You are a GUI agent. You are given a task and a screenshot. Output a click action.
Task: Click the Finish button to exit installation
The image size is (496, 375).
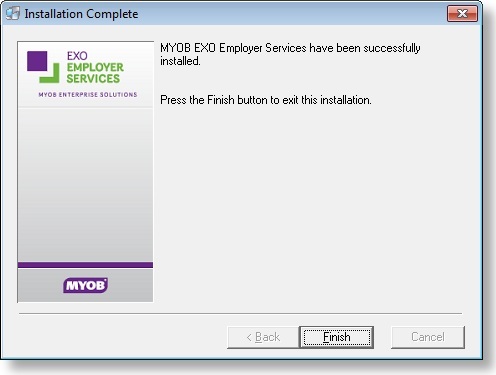(336, 337)
